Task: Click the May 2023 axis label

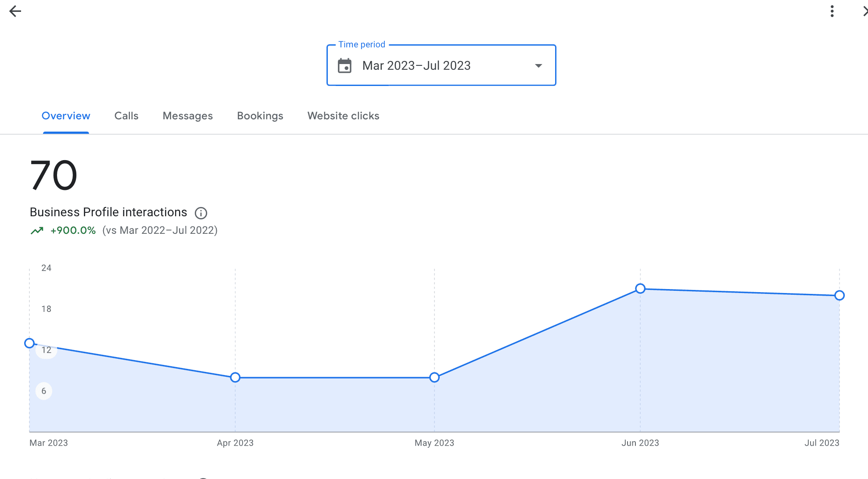Action: pyautogui.click(x=434, y=443)
